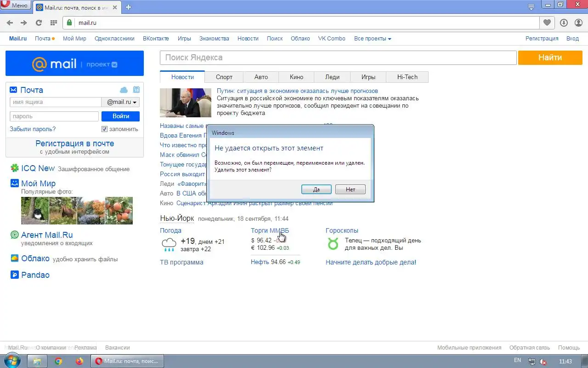
Task: Switch to the Игры news tab
Action: tap(368, 77)
